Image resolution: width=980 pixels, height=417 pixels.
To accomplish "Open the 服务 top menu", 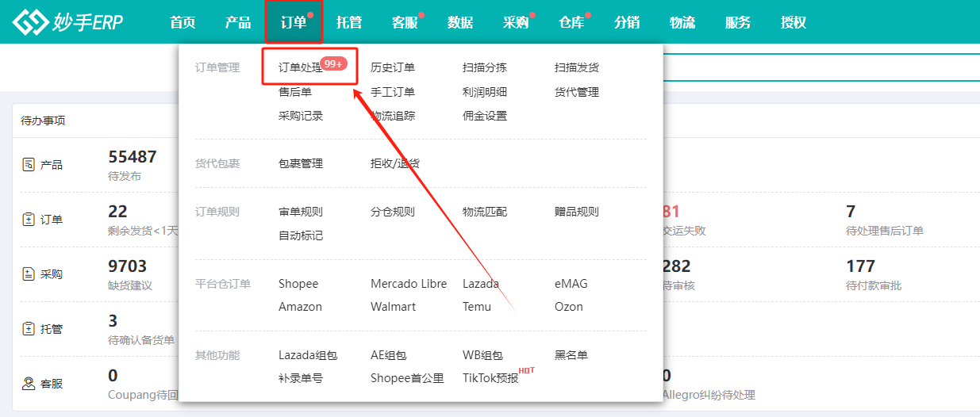I will pyautogui.click(x=738, y=22).
